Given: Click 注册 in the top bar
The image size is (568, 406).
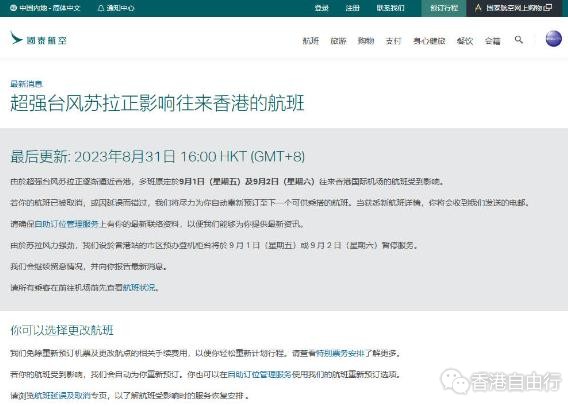Looking at the screenshot, I should point(352,8).
